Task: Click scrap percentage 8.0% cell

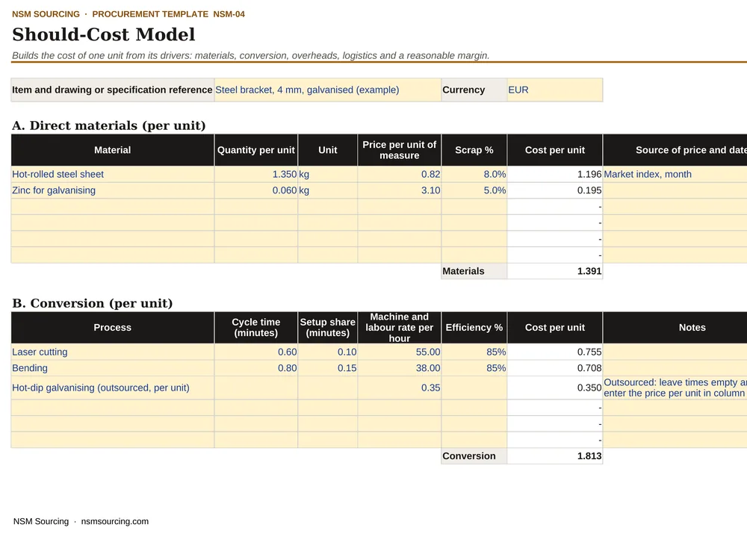Action: [x=474, y=174]
